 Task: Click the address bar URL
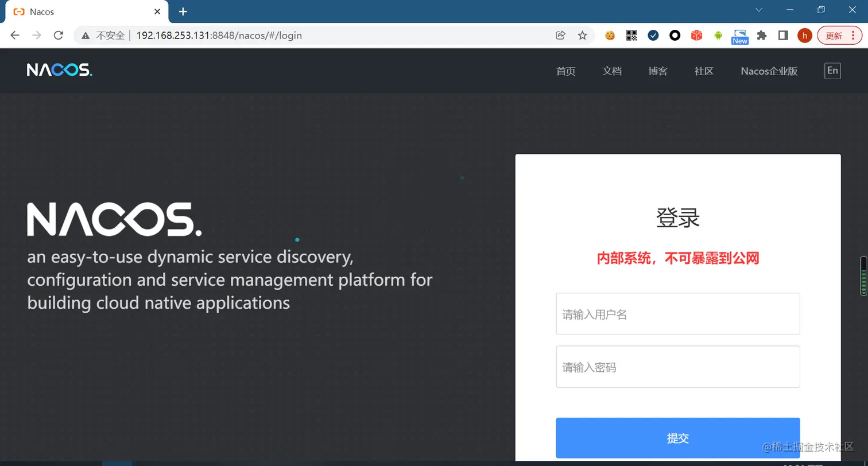pyautogui.click(x=219, y=36)
